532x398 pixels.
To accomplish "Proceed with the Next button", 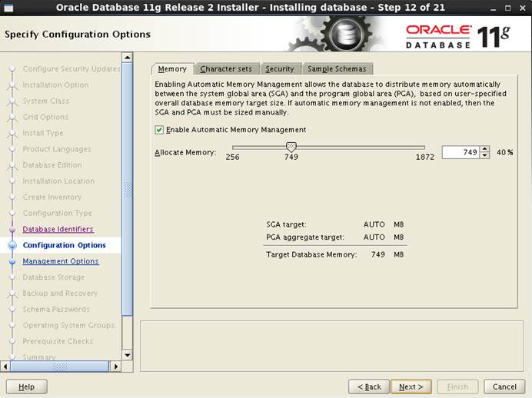I will [411, 386].
